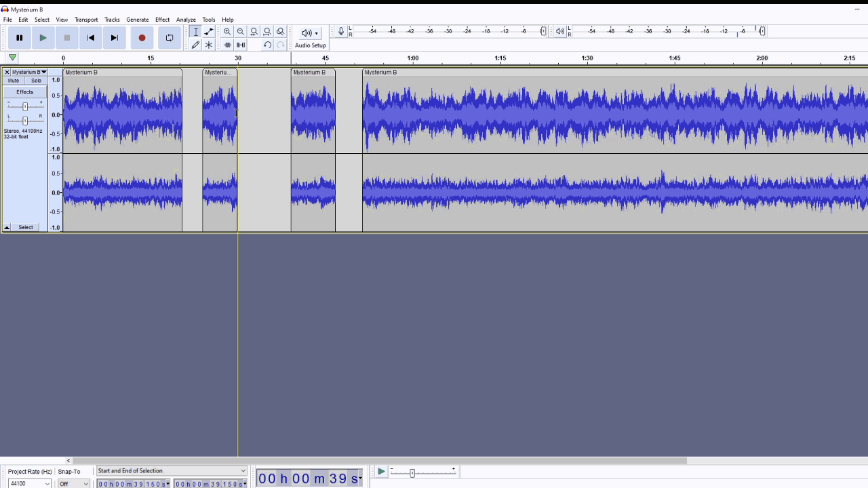The image size is (868, 488).
Task: Open the Effect menu
Action: click(x=162, y=20)
